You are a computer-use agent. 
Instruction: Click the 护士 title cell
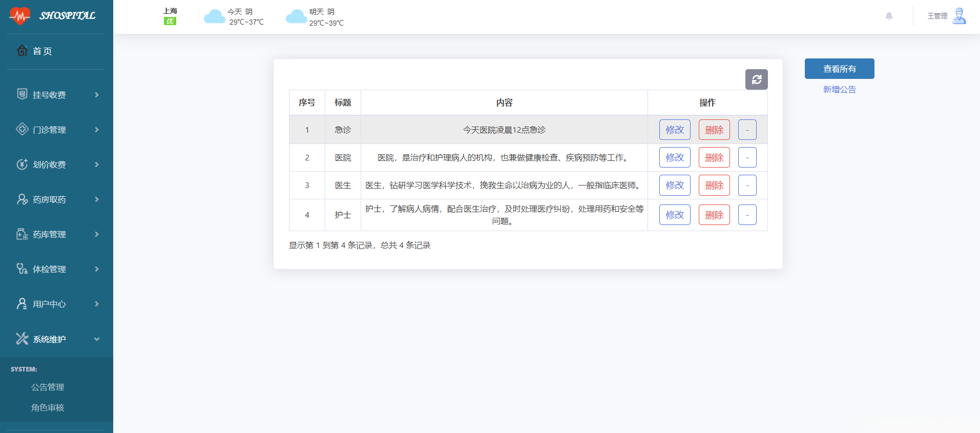click(x=343, y=215)
